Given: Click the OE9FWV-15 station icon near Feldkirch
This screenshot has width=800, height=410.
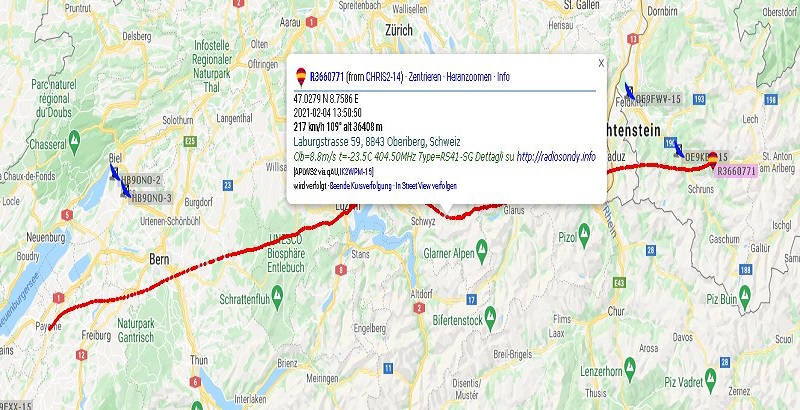Looking at the screenshot, I should click(x=630, y=91).
